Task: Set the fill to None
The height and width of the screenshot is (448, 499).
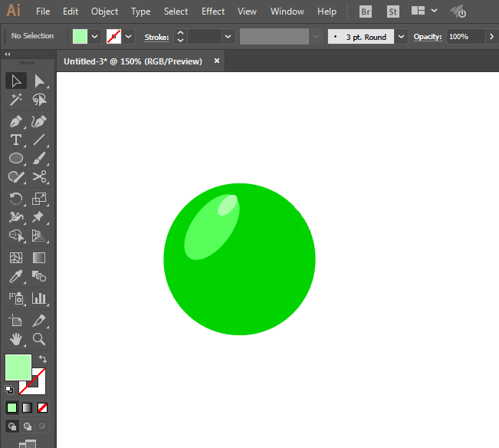Action: (42, 407)
